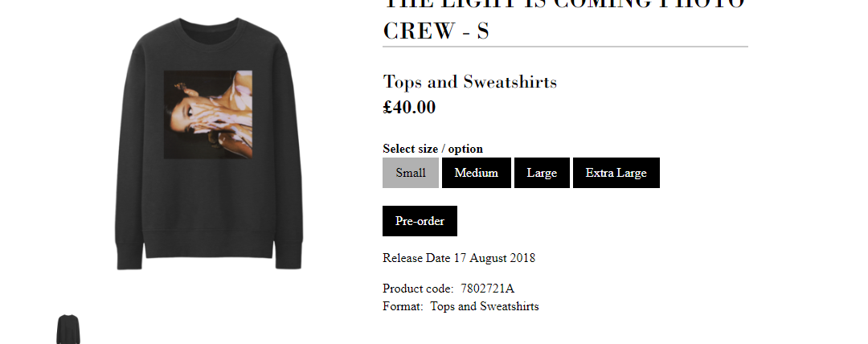Click 'Tops and Sweatshirts' in the Format line
The height and width of the screenshot is (344, 868).
(485, 306)
